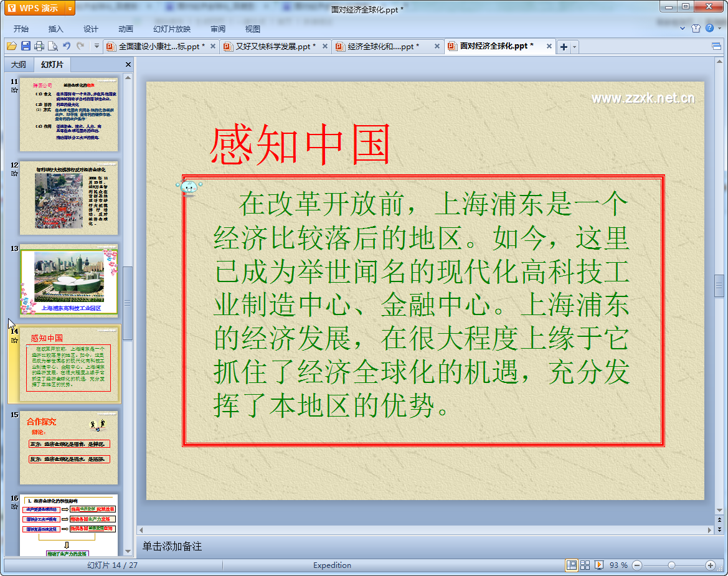Redo the last undone action
Image resolution: width=728 pixels, height=576 pixels.
point(80,46)
